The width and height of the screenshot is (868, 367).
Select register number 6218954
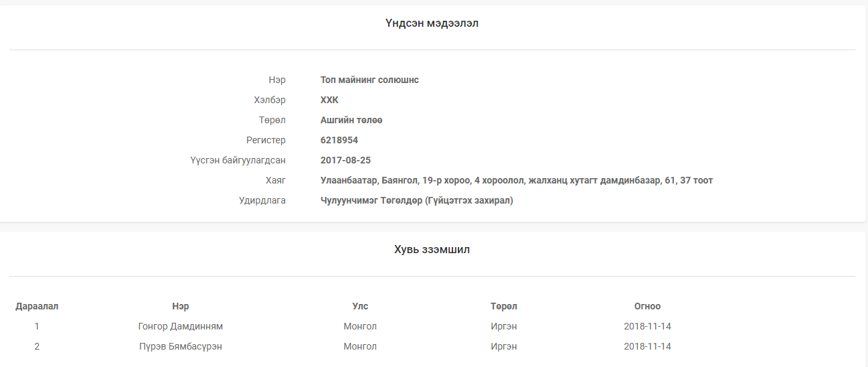(x=339, y=140)
